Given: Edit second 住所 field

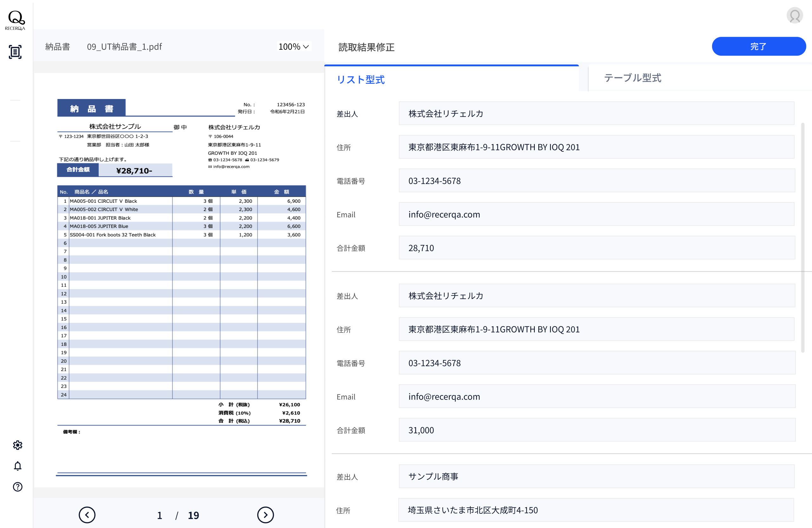Looking at the screenshot, I should click(596, 329).
